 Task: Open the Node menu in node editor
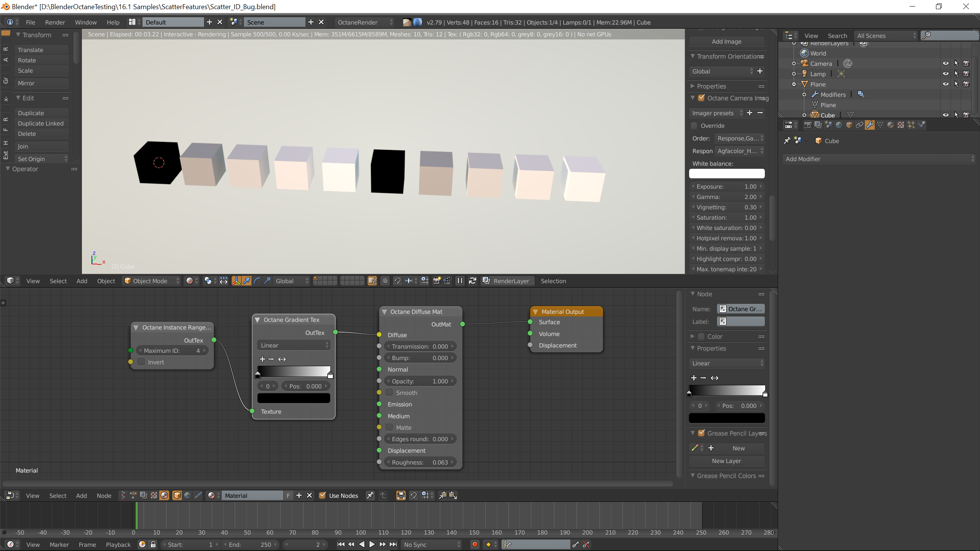[x=104, y=496]
